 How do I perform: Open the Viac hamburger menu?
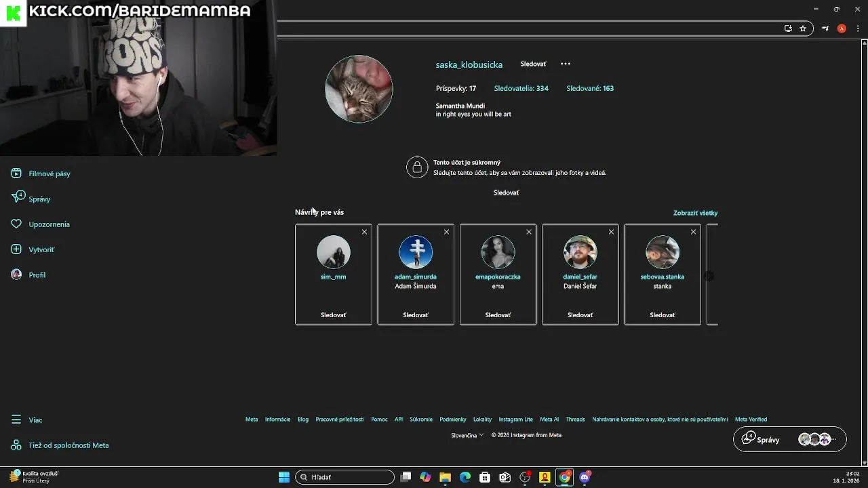[x=27, y=420]
